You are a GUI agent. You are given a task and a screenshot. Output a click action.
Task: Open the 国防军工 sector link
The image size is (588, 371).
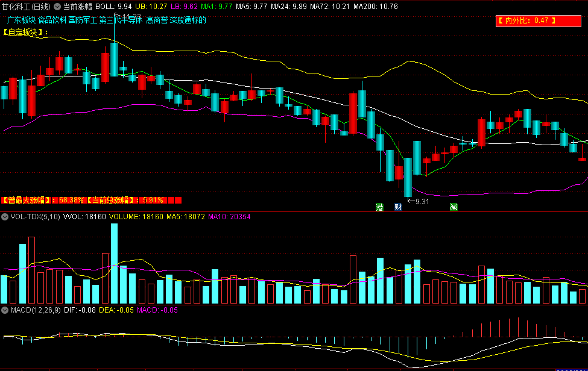83,20
